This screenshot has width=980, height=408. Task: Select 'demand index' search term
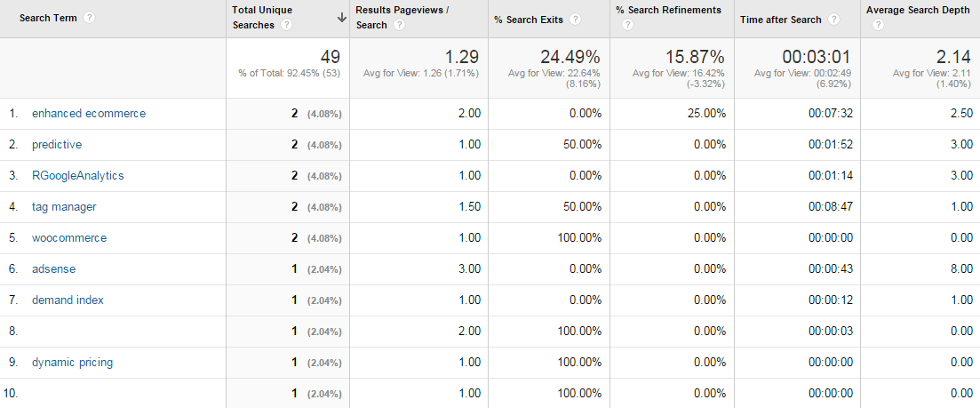(68, 300)
